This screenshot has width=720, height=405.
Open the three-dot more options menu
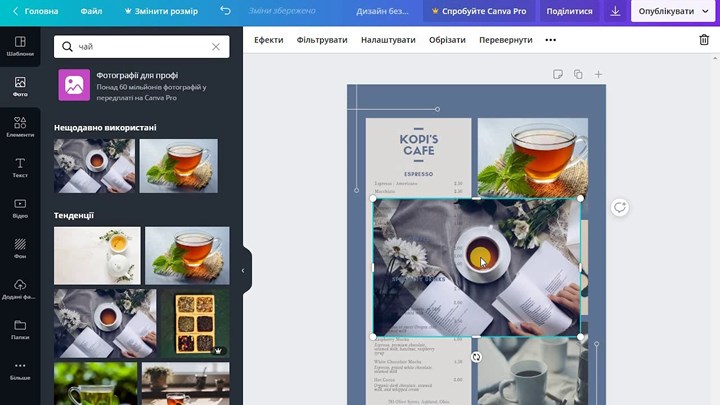pos(550,40)
